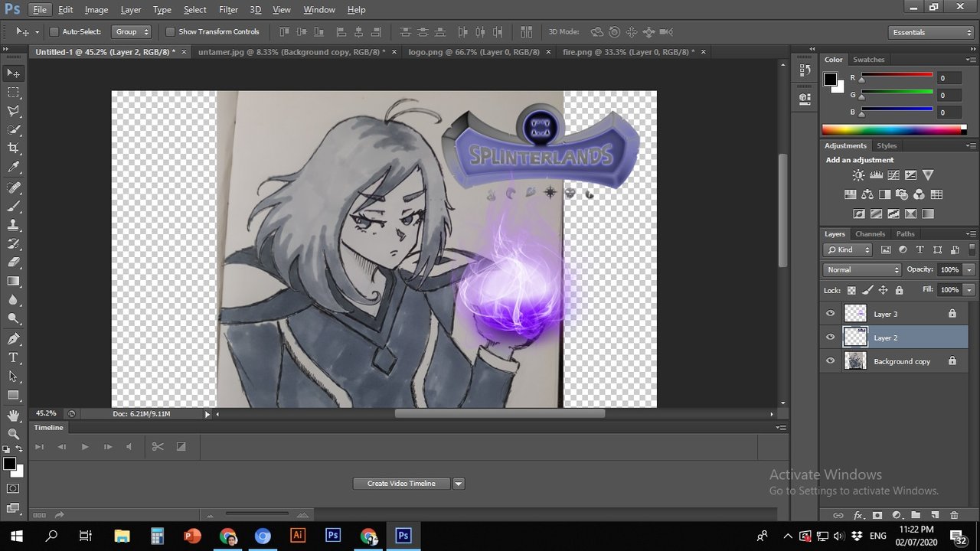Select the Pen tool
This screenshot has width=980, height=551.
tap(14, 339)
